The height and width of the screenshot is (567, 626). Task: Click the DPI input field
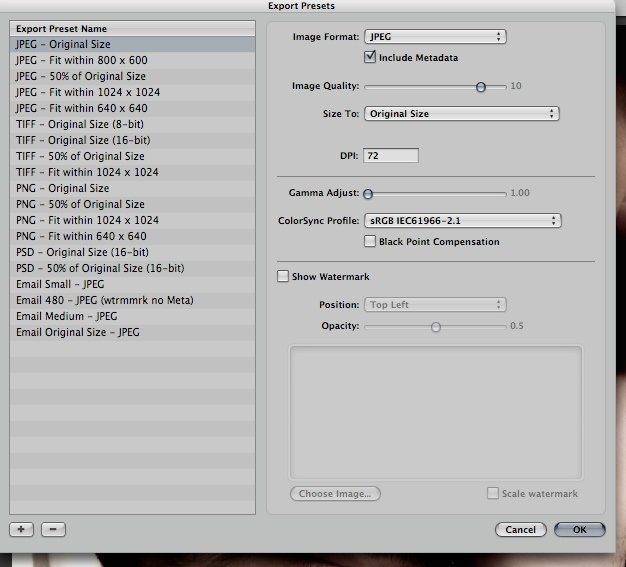coord(391,156)
